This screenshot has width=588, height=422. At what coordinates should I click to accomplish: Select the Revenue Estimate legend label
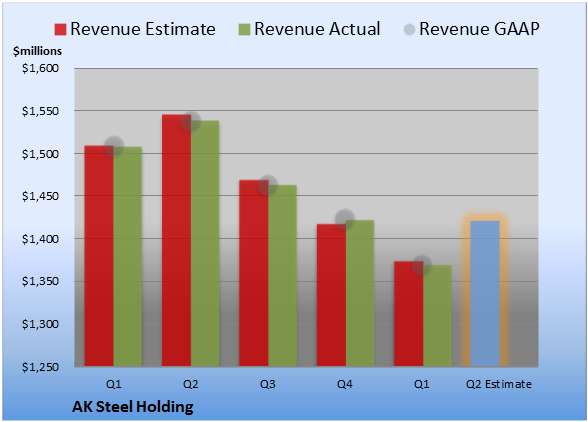(x=143, y=29)
